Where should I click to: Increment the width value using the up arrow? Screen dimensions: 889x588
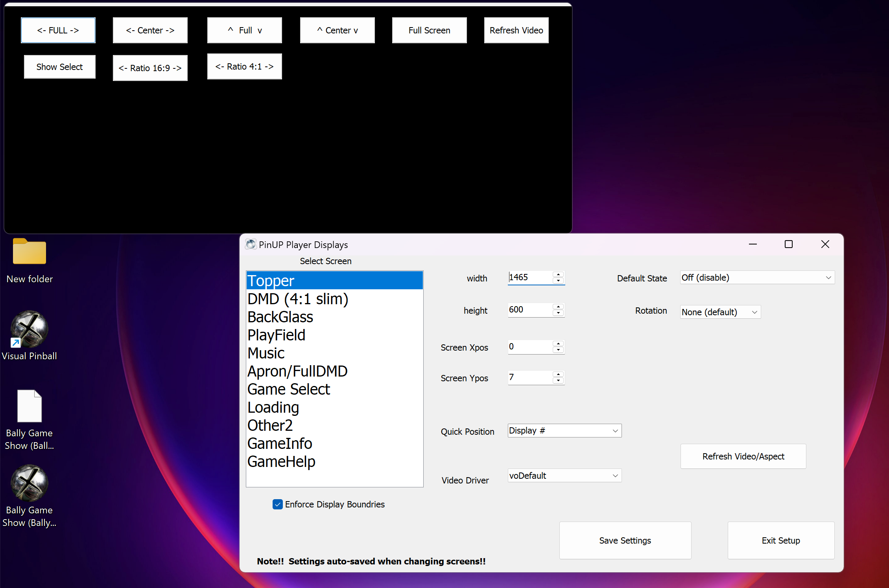coord(558,275)
